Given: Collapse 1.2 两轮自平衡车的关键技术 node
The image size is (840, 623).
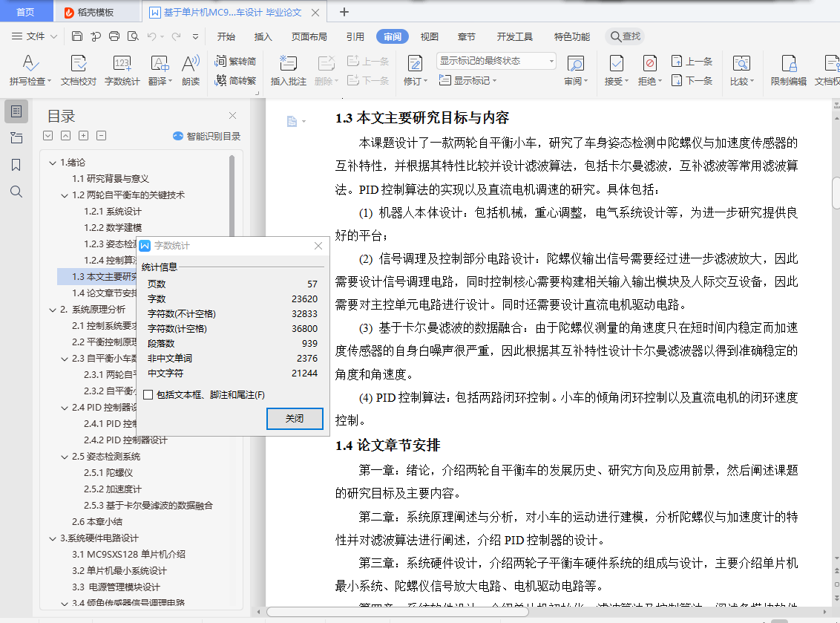Looking at the screenshot, I should [x=65, y=195].
